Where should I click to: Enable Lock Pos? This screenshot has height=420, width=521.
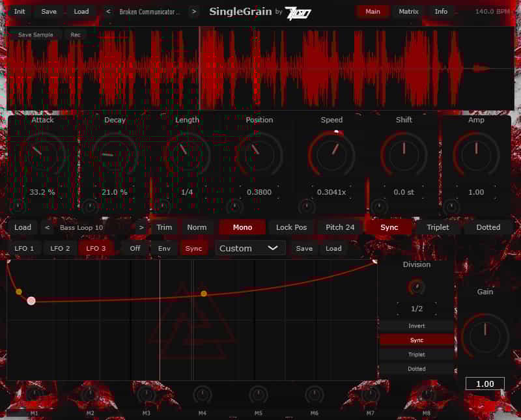tap(290, 227)
